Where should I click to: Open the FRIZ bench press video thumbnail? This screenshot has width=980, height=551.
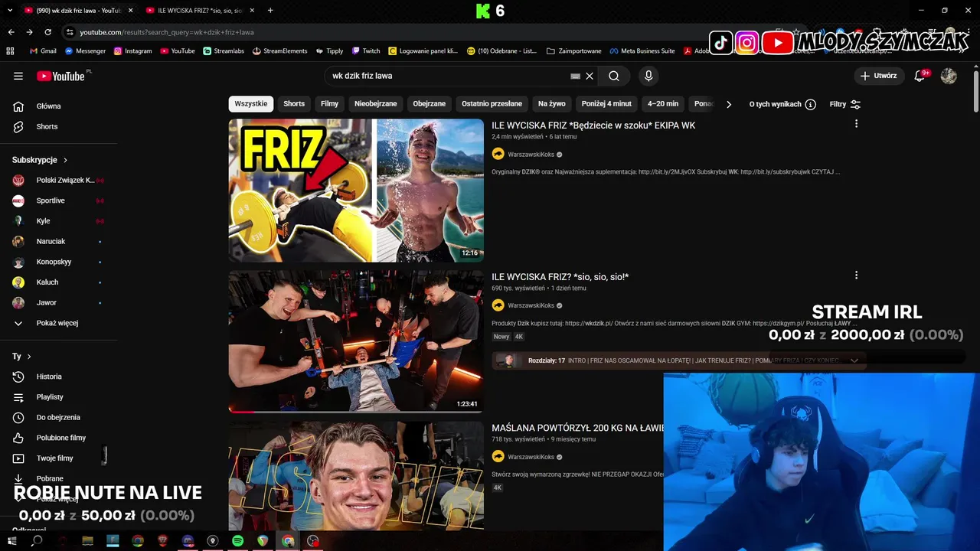(356, 191)
